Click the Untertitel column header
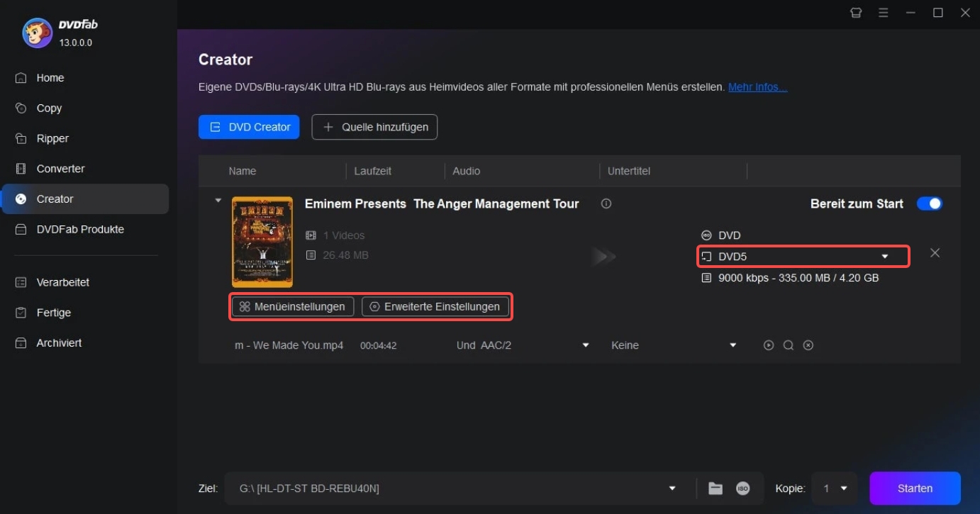 (x=629, y=171)
